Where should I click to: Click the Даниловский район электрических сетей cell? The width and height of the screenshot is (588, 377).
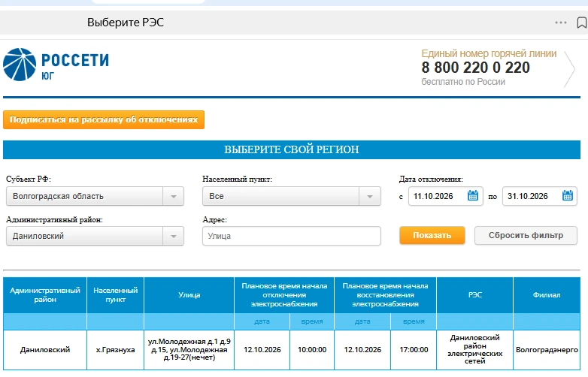[474, 350]
